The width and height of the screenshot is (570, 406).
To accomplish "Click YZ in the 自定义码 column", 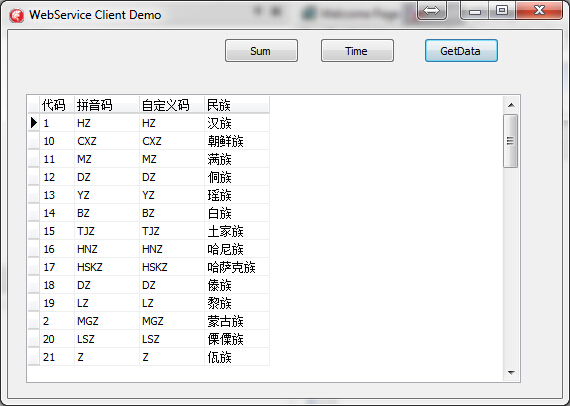I will (172, 195).
